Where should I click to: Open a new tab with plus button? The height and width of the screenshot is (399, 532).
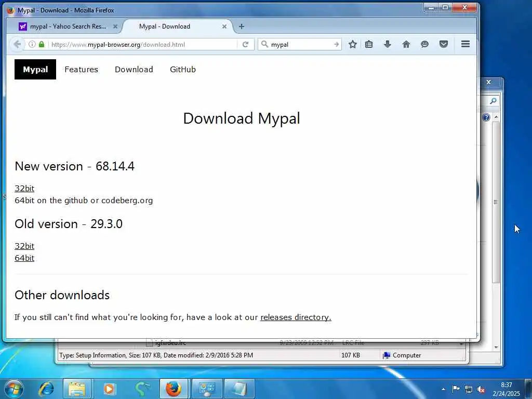tap(241, 26)
